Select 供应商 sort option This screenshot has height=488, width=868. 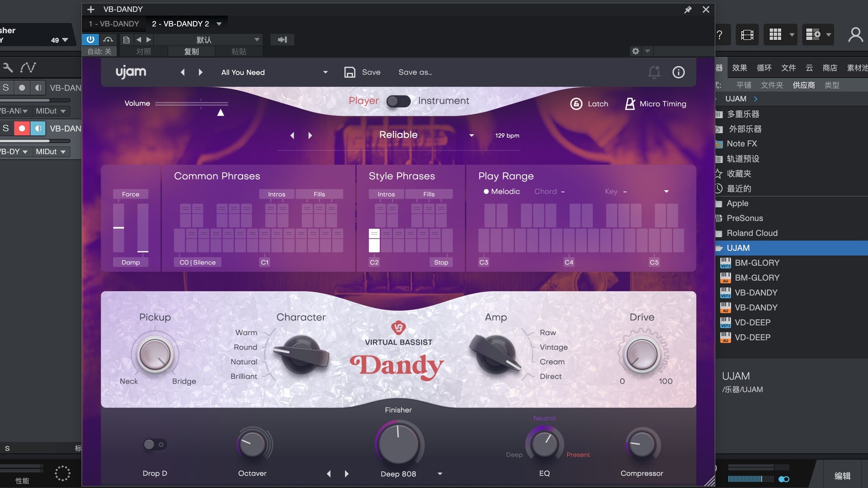[x=803, y=85]
